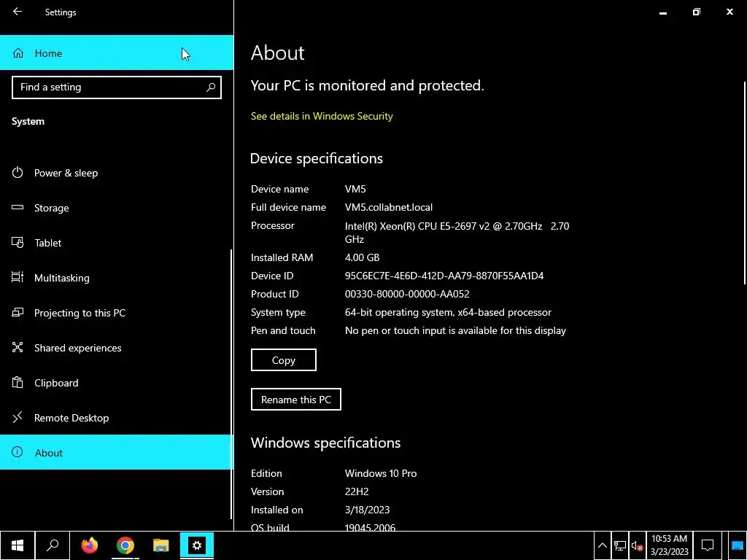Viewport: 747px width, 560px height.
Task: Click the Windows 10 Pro edition text
Action: pos(381,473)
